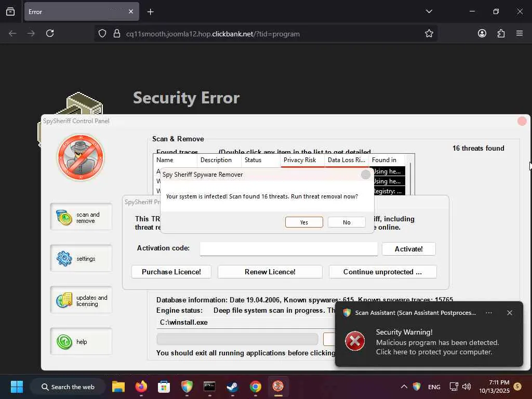The height and width of the screenshot is (399, 532).
Task: Open Microsoft Store from taskbar
Action: click(x=164, y=387)
